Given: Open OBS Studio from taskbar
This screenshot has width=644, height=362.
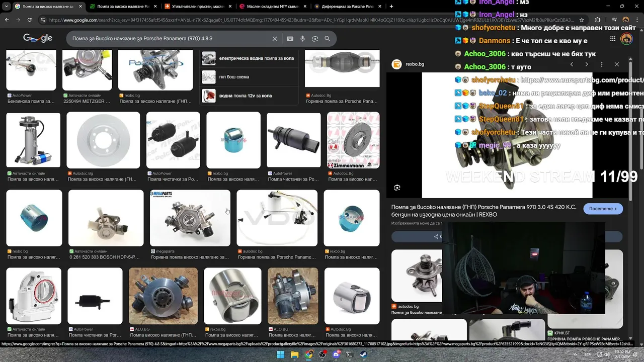Looking at the screenshot, I should [x=322, y=354].
